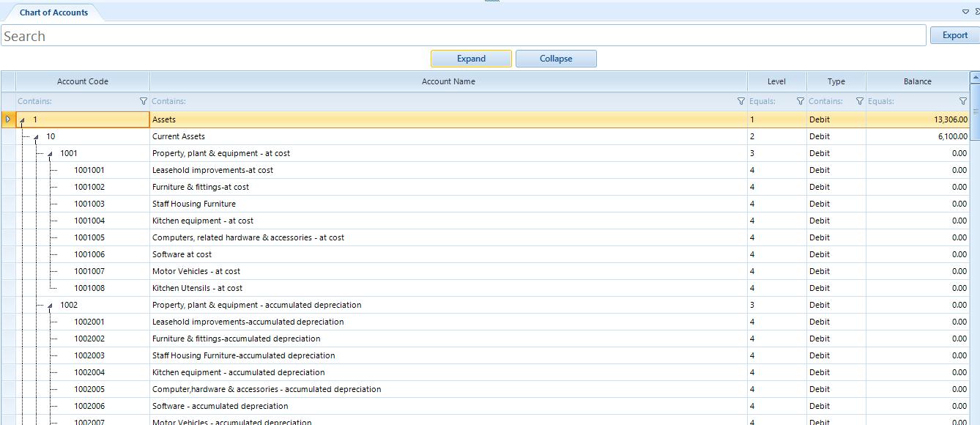980x425 pixels.
Task: Click into the Search field
Action: pos(463,36)
